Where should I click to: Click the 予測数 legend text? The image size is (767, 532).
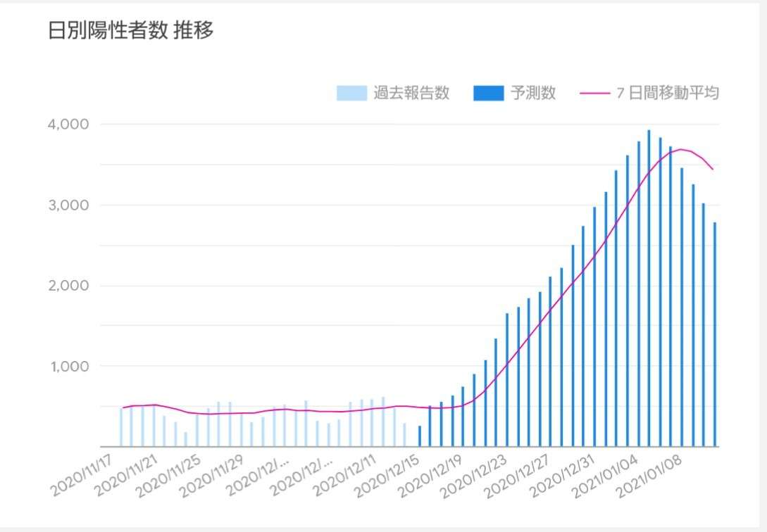533,92
